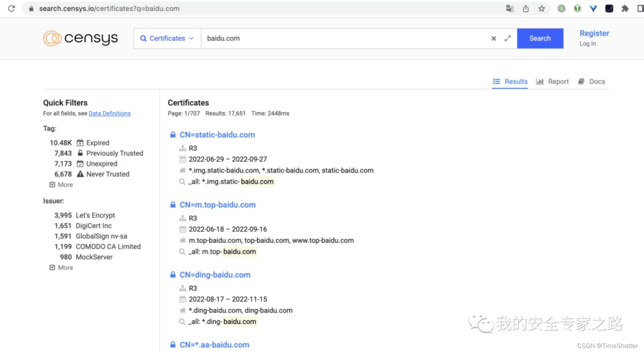Click the date range 2022-06-29 – 2022-09-27
Image resolution: width=644 pixels, height=352 pixels.
(228, 159)
